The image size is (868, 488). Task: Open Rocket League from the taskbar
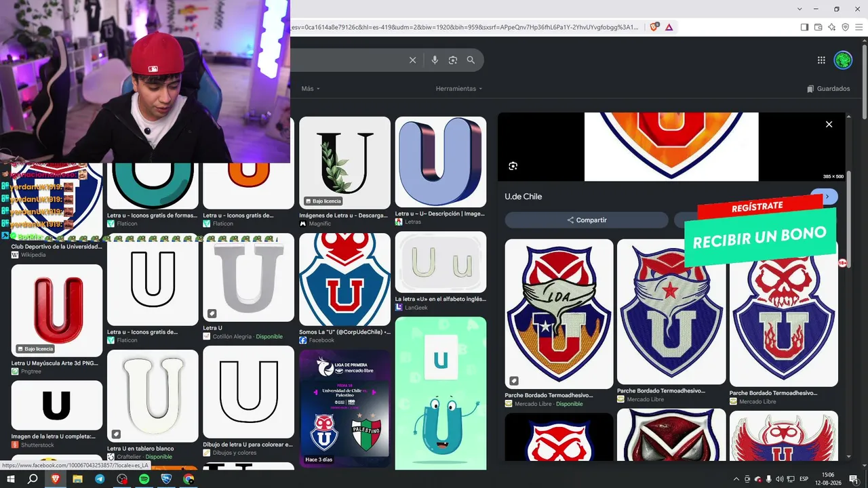pos(166,479)
